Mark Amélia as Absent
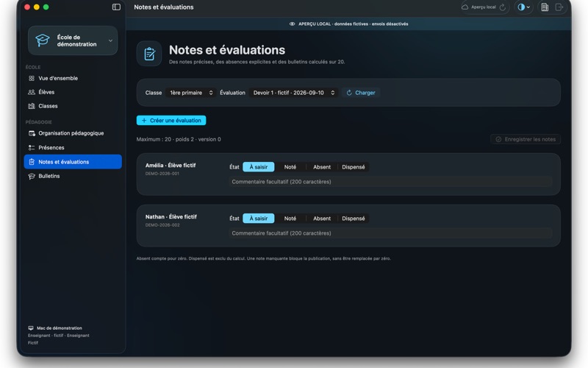 coord(322,167)
